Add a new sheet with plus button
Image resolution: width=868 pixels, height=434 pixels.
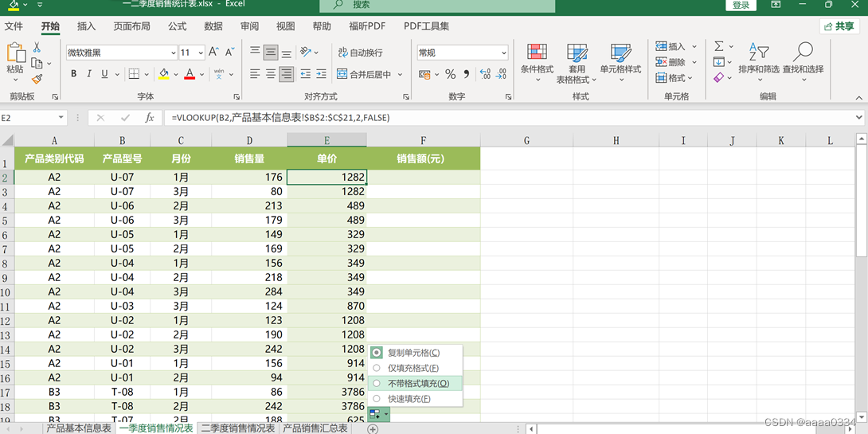coord(373,429)
